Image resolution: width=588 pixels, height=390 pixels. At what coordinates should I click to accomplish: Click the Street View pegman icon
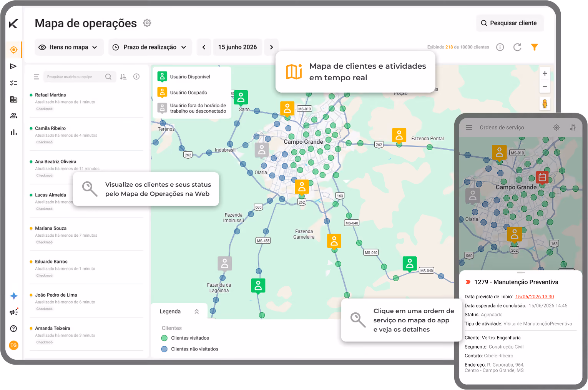coord(545,104)
